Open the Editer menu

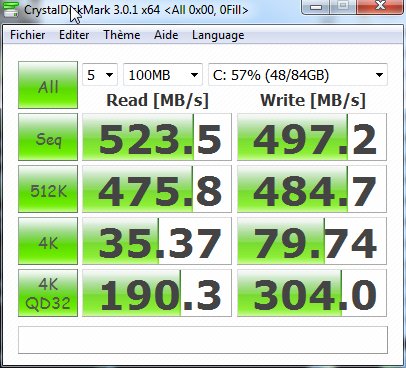74,35
